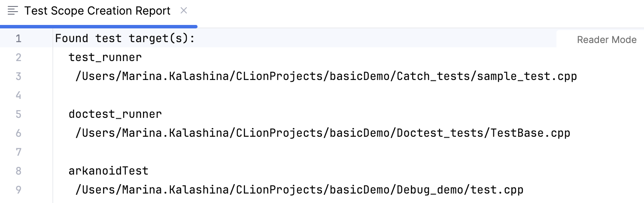Click the test_runner target name
This screenshot has width=644, height=203.
pyautogui.click(x=105, y=58)
